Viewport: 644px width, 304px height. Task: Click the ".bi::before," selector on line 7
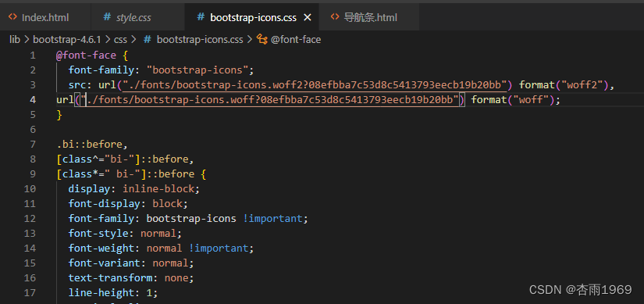(92, 145)
